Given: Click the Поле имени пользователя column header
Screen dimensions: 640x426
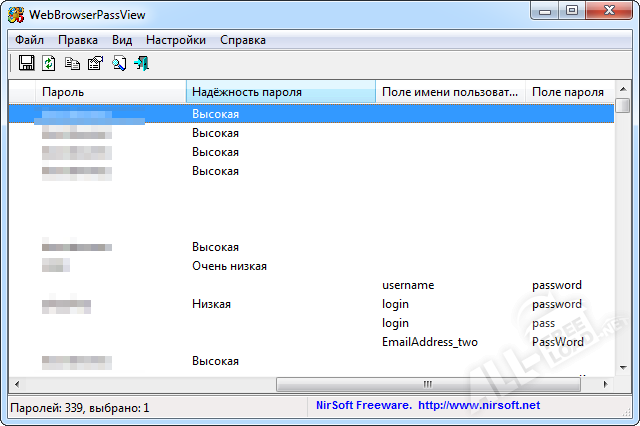Looking at the screenshot, I should click(x=450, y=92).
